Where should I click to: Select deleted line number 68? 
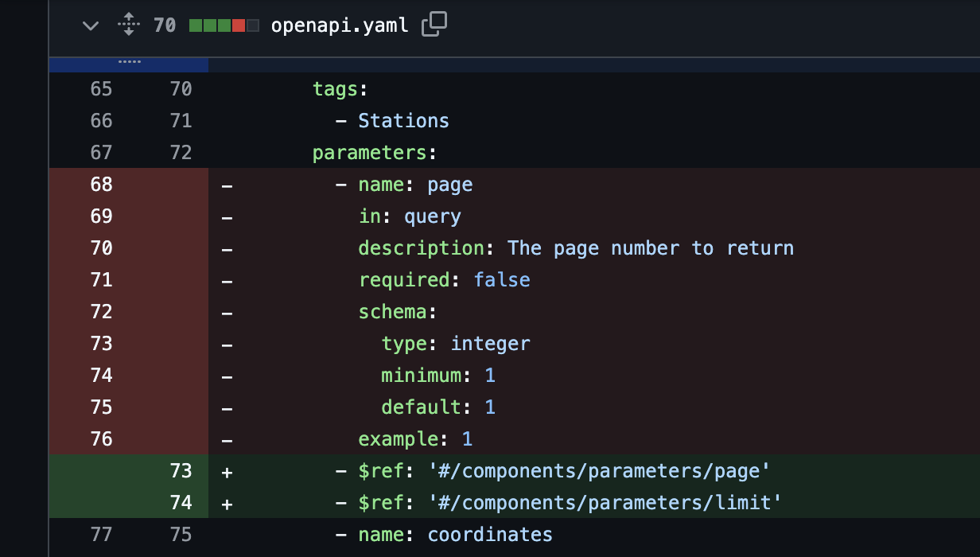pos(101,185)
